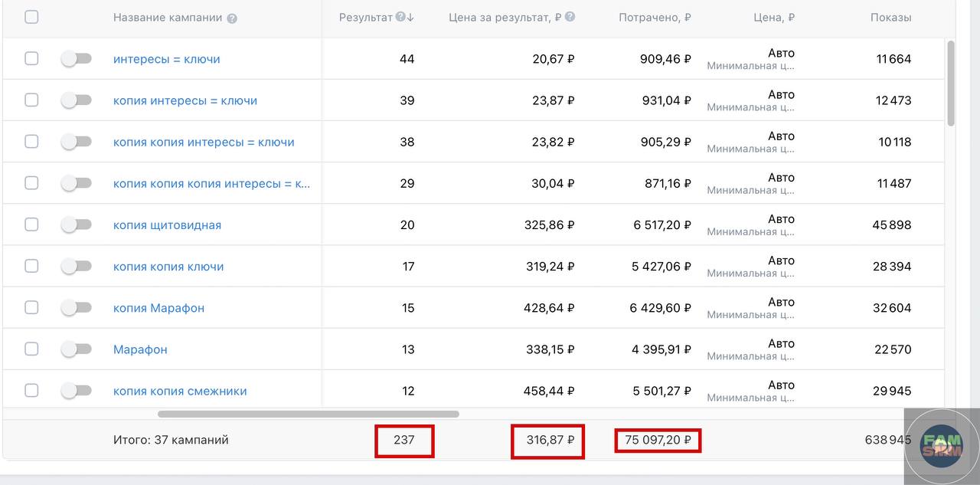
Task: Sort by Результат using the arrow icon
Action: (410, 17)
